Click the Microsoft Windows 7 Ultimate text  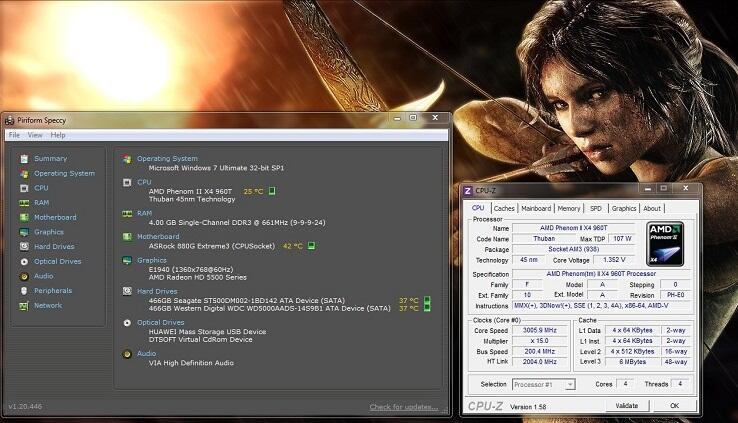(216, 168)
